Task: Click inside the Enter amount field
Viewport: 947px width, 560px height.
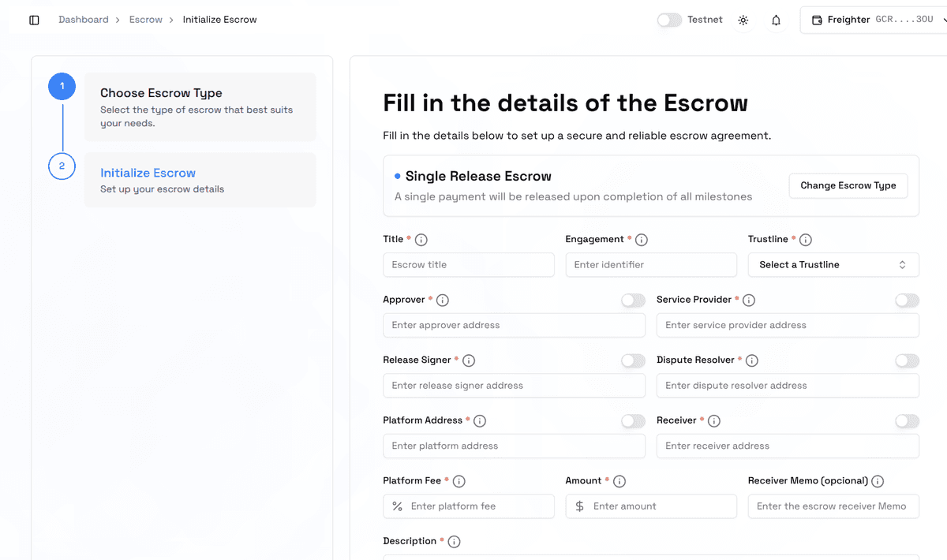Action: [x=663, y=506]
